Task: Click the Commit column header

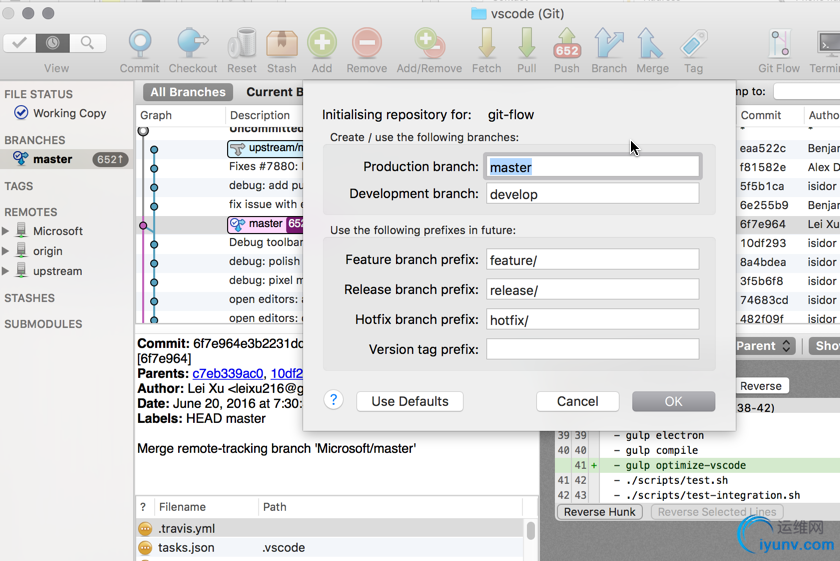Action: click(x=761, y=115)
